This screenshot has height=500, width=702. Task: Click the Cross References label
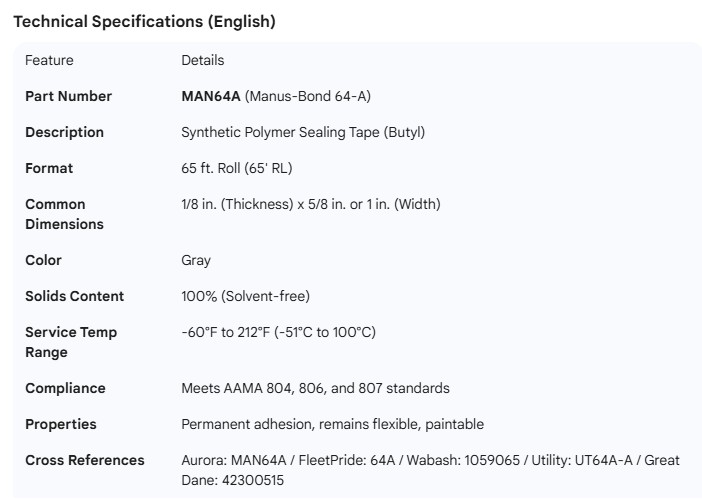[x=84, y=460]
